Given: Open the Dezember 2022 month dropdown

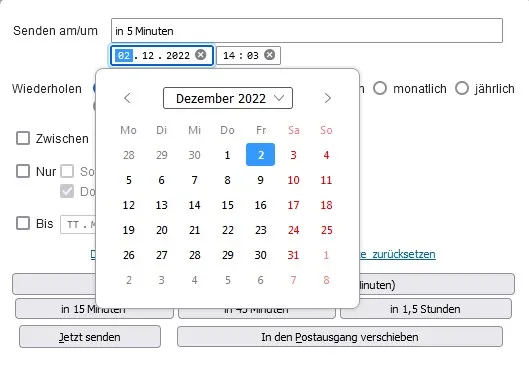Looking at the screenshot, I should coord(228,98).
